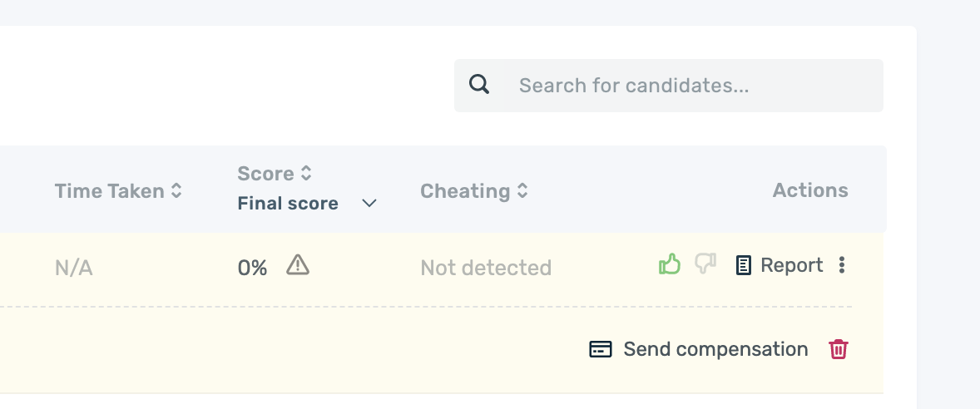The width and height of the screenshot is (980, 409).
Task: Click the payment card icon for compensation
Action: pos(601,349)
